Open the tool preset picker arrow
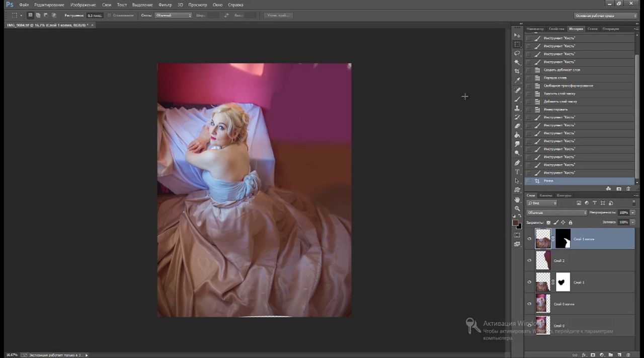This screenshot has height=358, width=644. [21, 16]
